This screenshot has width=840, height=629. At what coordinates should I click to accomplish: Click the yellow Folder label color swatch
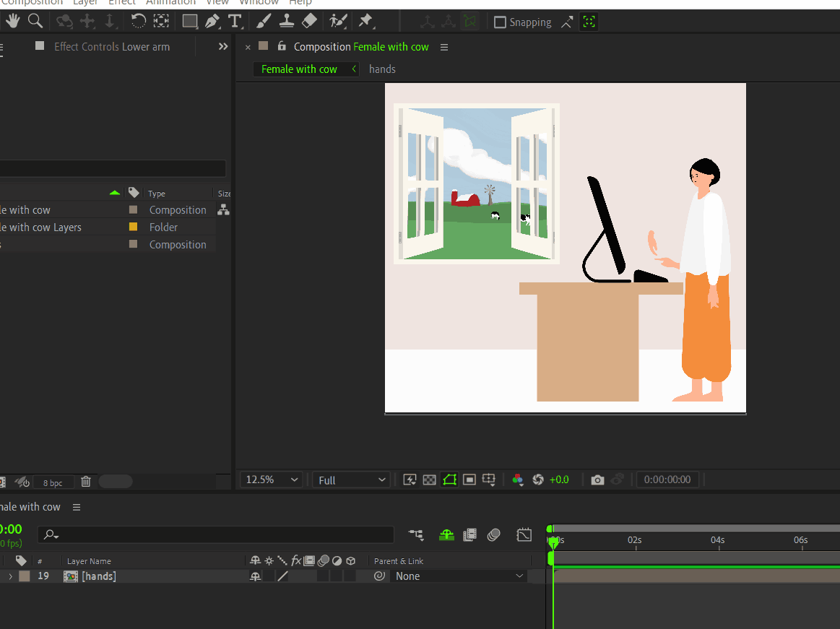pos(133,227)
